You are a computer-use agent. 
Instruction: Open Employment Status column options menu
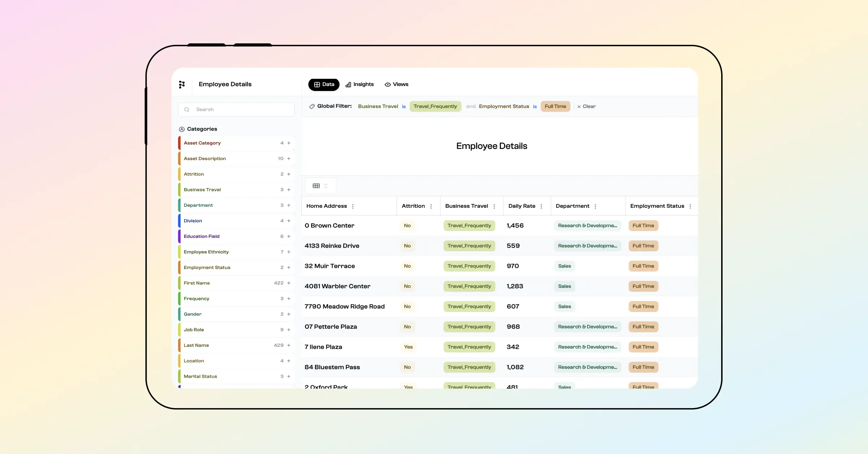pos(690,206)
